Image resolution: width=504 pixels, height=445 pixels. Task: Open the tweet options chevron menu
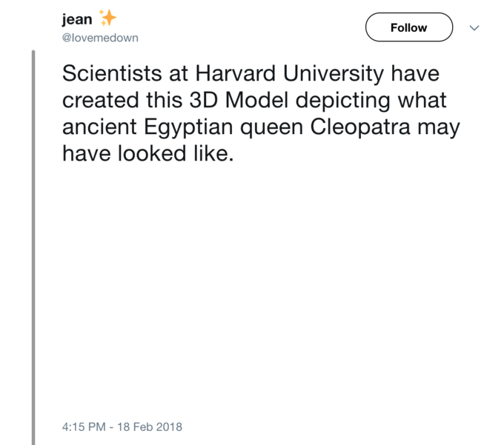pyautogui.click(x=474, y=28)
